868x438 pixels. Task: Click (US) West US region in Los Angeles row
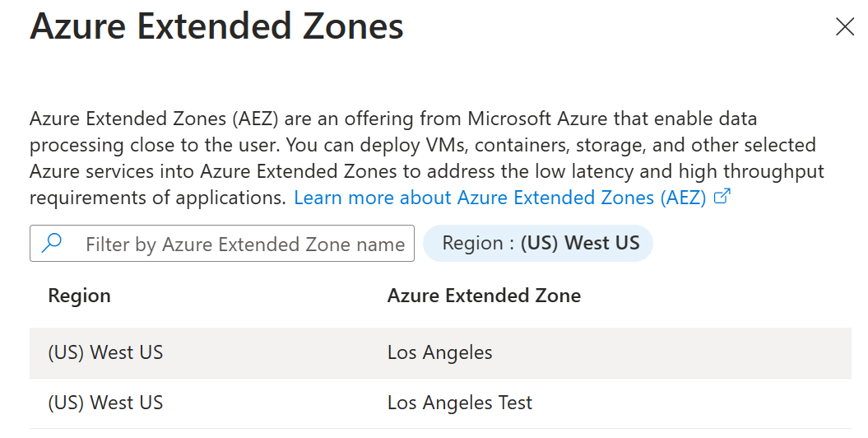click(x=105, y=353)
